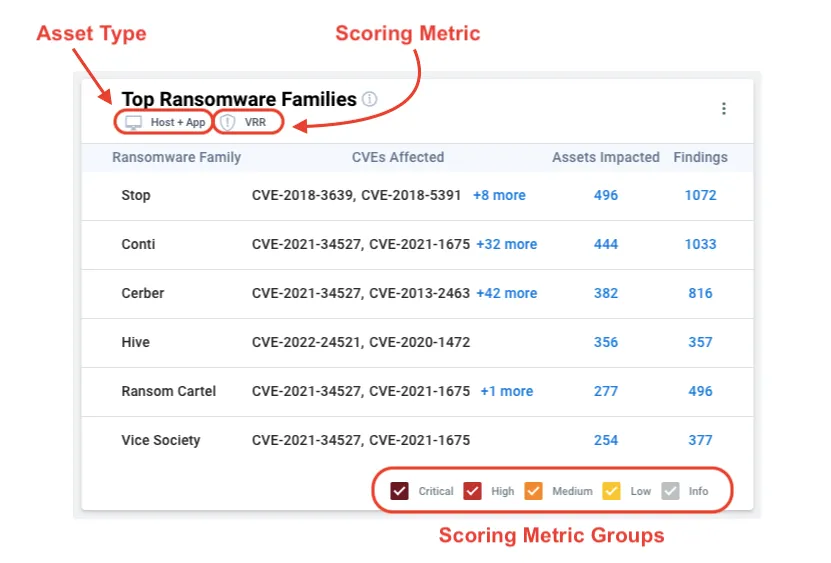
Task: Open 377 findings for Vice Society
Action: (700, 441)
